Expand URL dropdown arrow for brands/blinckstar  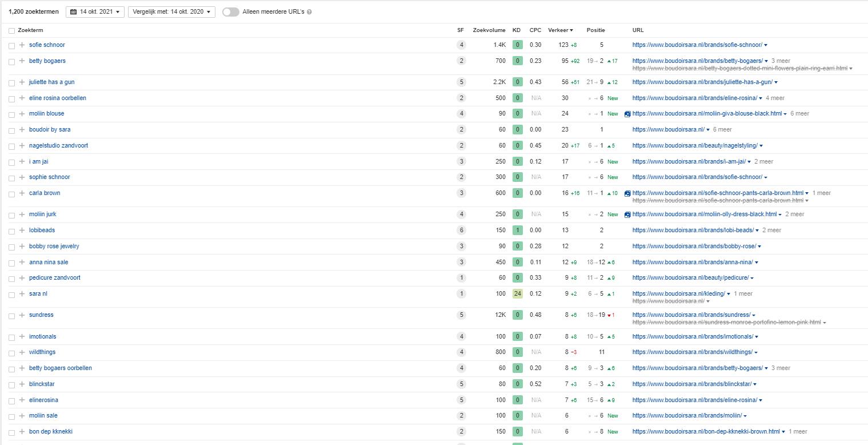(x=755, y=384)
